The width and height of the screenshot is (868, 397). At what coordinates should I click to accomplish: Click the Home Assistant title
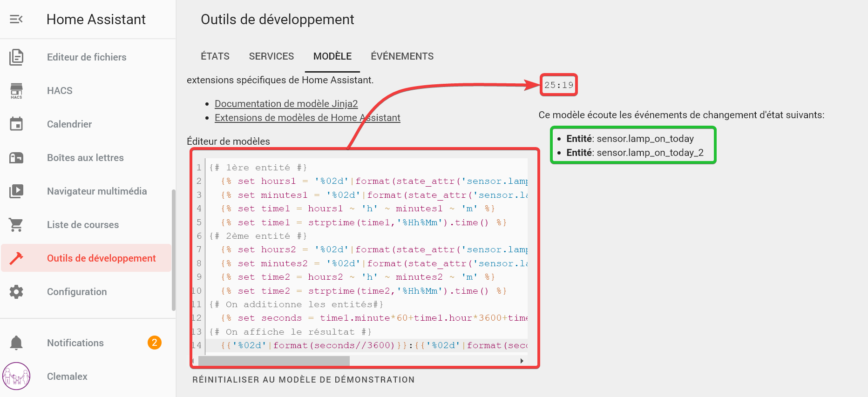point(96,20)
